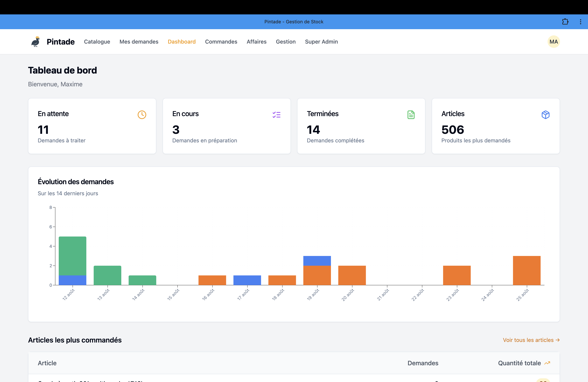Open the Gestion section

[x=286, y=41]
